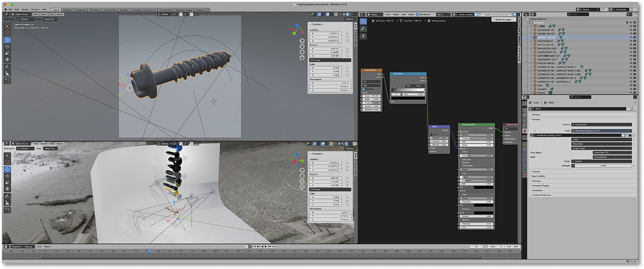This screenshot has width=644, height=269.
Task: Select the Measure tool in top viewport
Action: (8, 73)
